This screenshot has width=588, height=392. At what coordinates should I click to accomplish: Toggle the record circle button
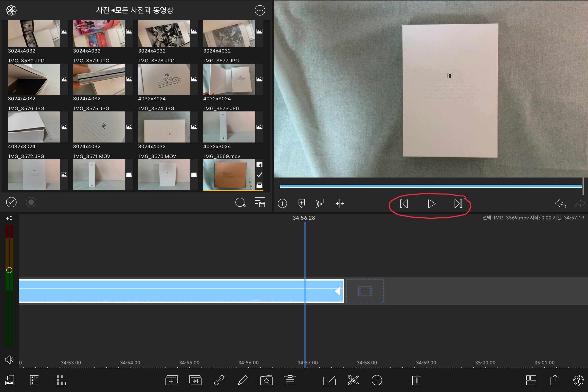[31, 202]
